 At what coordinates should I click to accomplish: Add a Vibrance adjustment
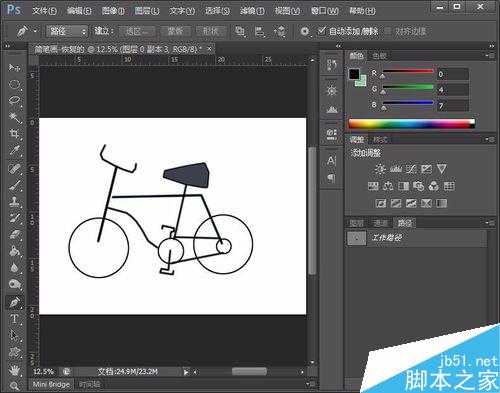(x=442, y=169)
